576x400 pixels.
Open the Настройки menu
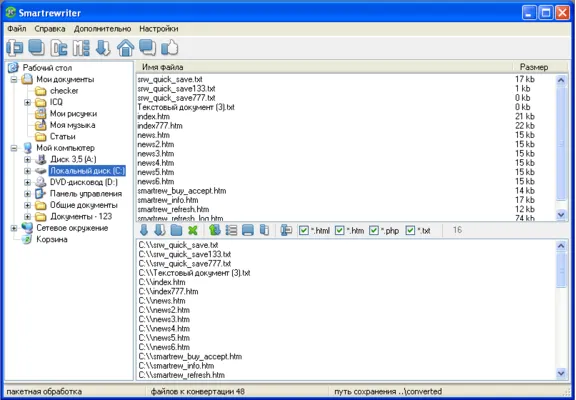pyautogui.click(x=159, y=29)
